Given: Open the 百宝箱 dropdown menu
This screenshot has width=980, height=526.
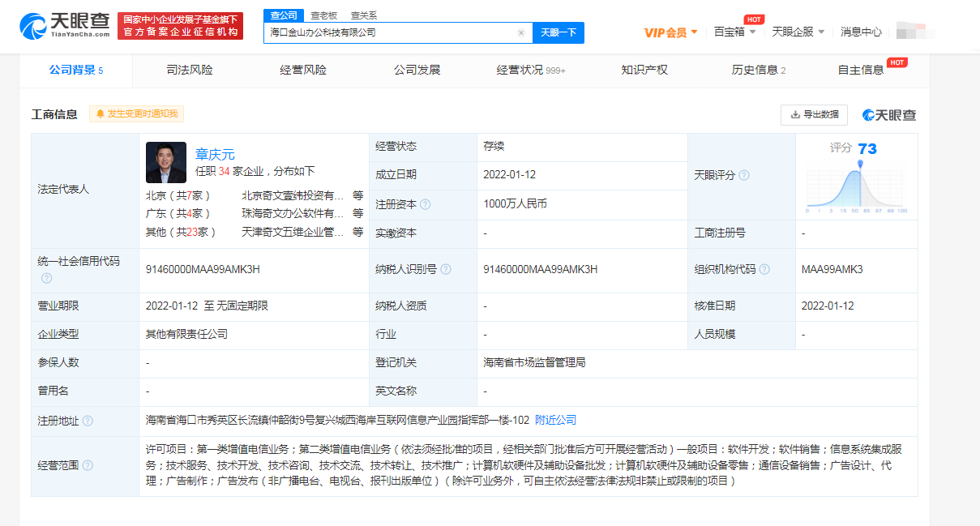Looking at the screenshot, I should click(734, 32).
